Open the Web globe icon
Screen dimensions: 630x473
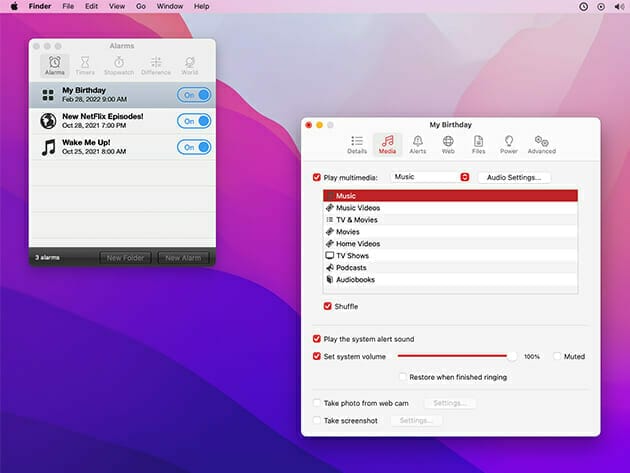tap(448, 141)
